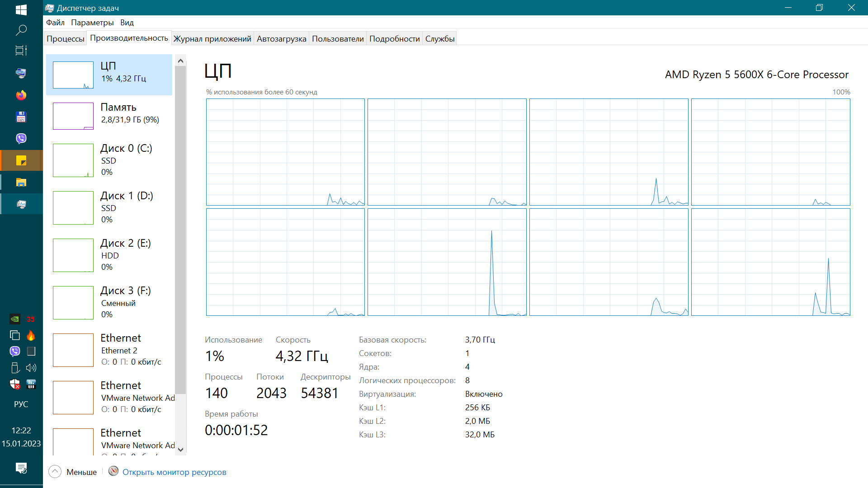
Task: Open the Открыть монитор ресурсов link
Action: (x=174, y=472)
